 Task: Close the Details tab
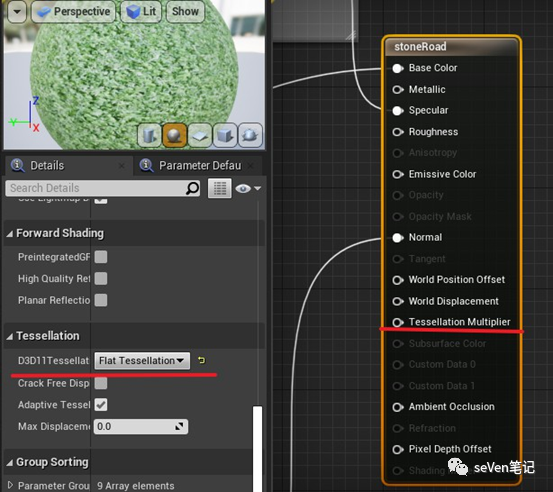pyautogui.click(x=121, y=165)
